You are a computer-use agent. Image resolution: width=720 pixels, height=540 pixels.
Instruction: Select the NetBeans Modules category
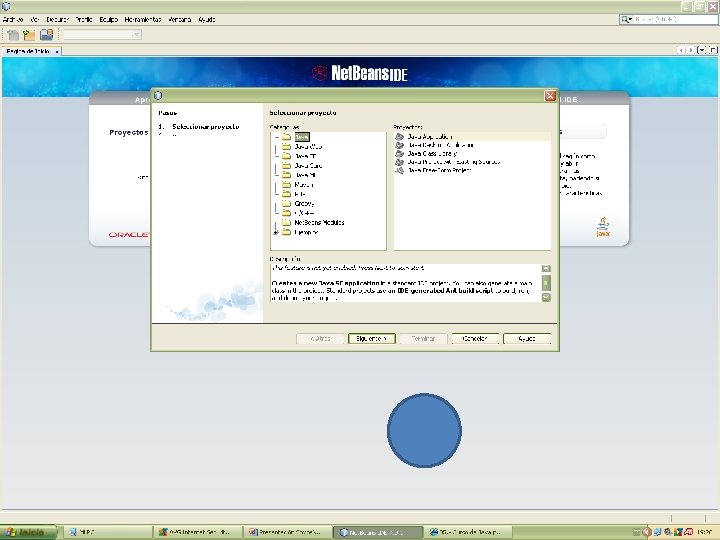(320, 222)
